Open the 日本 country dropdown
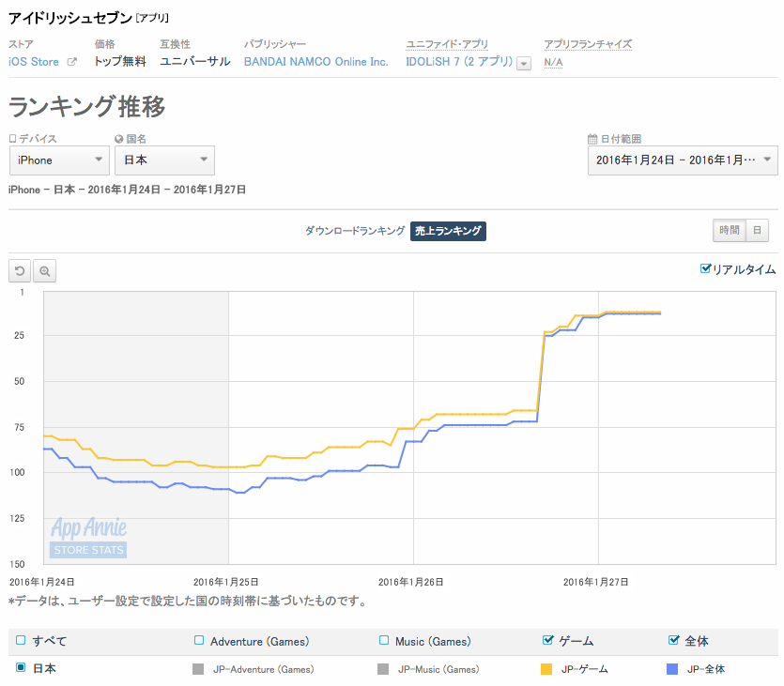The width and height of the screenshot is (784, 686). click(x=164, y=160)
